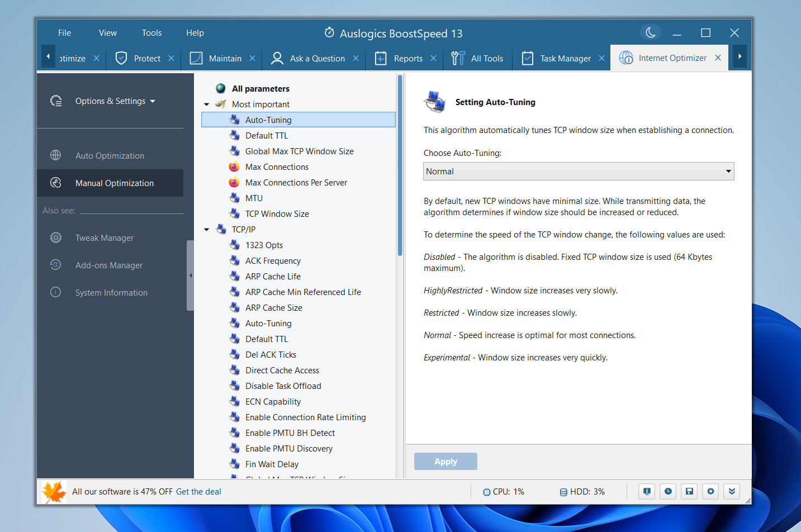Click the parameter tree vertical scrollbar
The width and height of the screenshot is (801, 532).
400,165
